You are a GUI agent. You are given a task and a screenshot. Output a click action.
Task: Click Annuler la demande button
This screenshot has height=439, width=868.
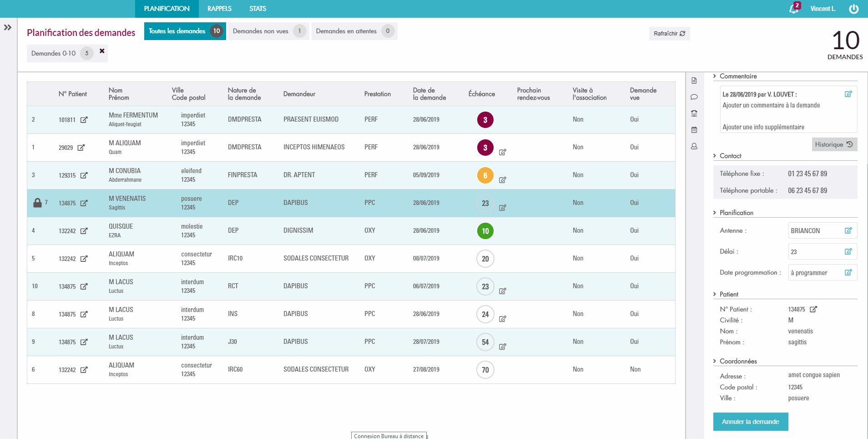tap(750, 422)
